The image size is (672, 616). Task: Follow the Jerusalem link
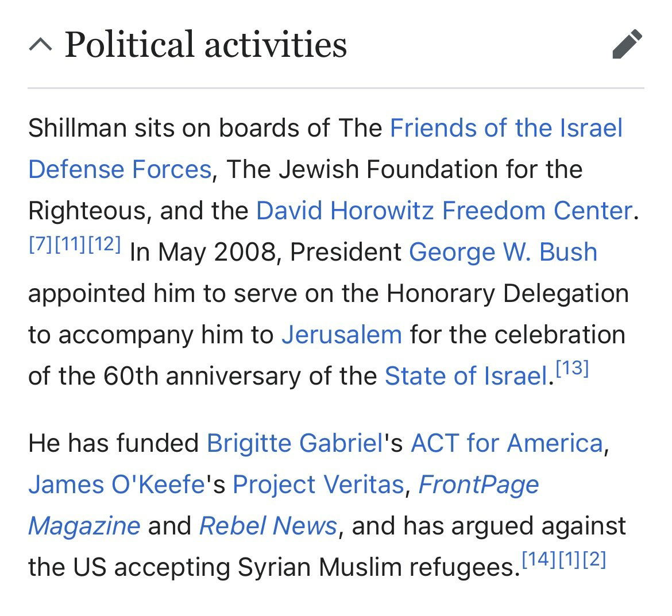pos(341,335)
